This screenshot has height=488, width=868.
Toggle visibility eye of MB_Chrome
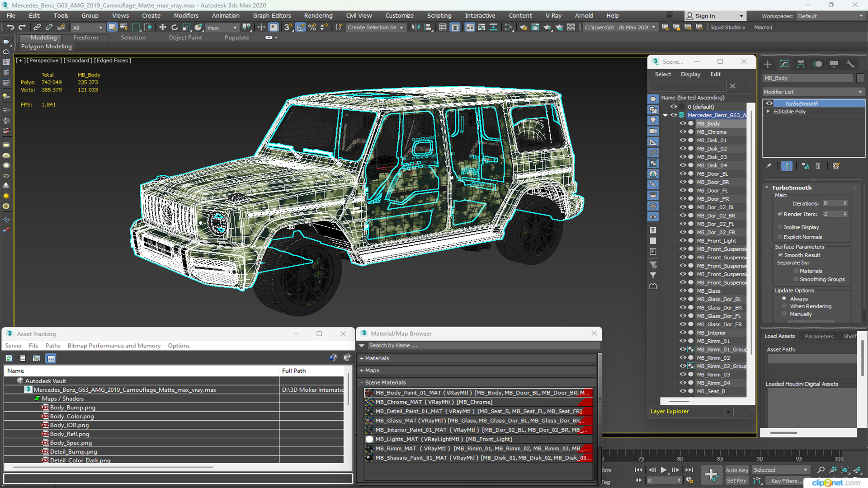683,132
